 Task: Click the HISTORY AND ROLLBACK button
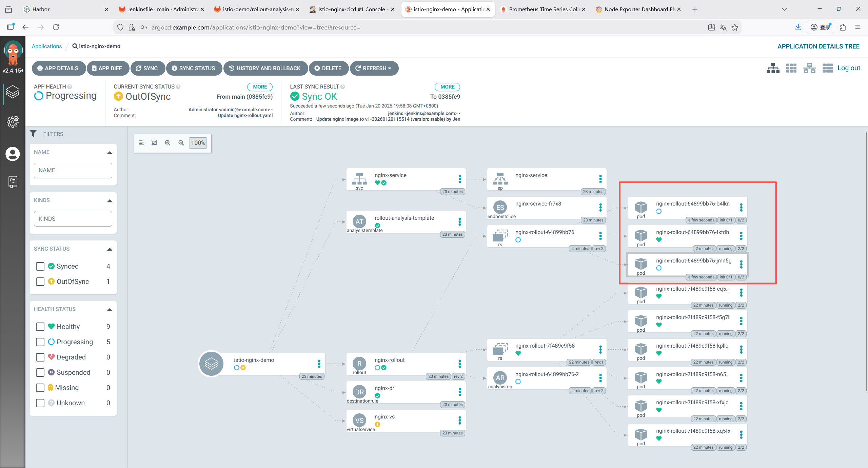(265, 68)
